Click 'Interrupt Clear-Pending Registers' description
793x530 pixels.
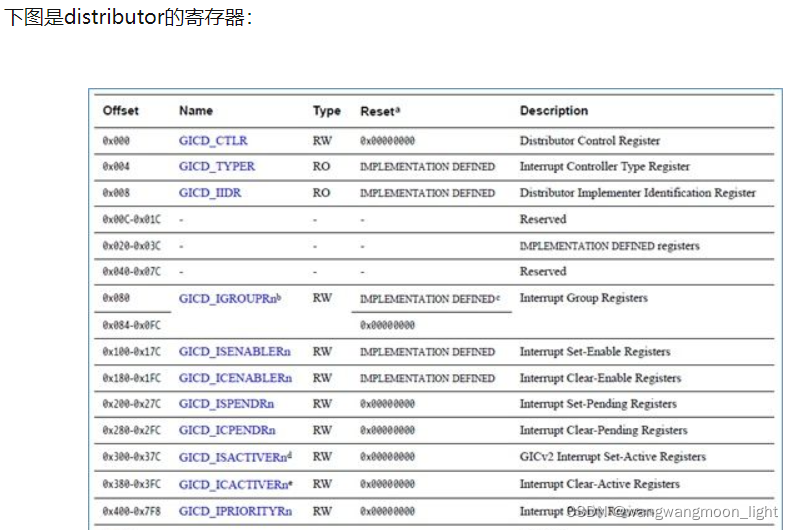point(603,430)
